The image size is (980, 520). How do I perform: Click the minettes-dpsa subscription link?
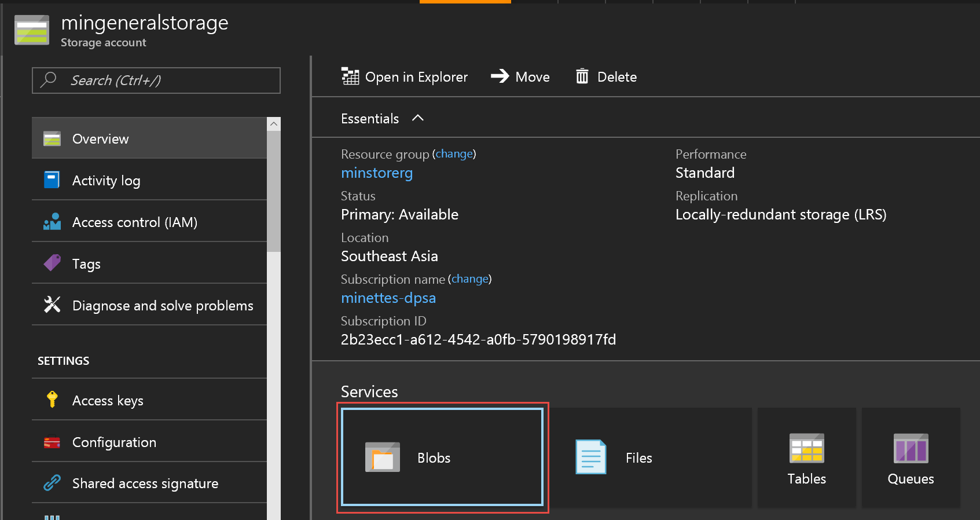388,298
